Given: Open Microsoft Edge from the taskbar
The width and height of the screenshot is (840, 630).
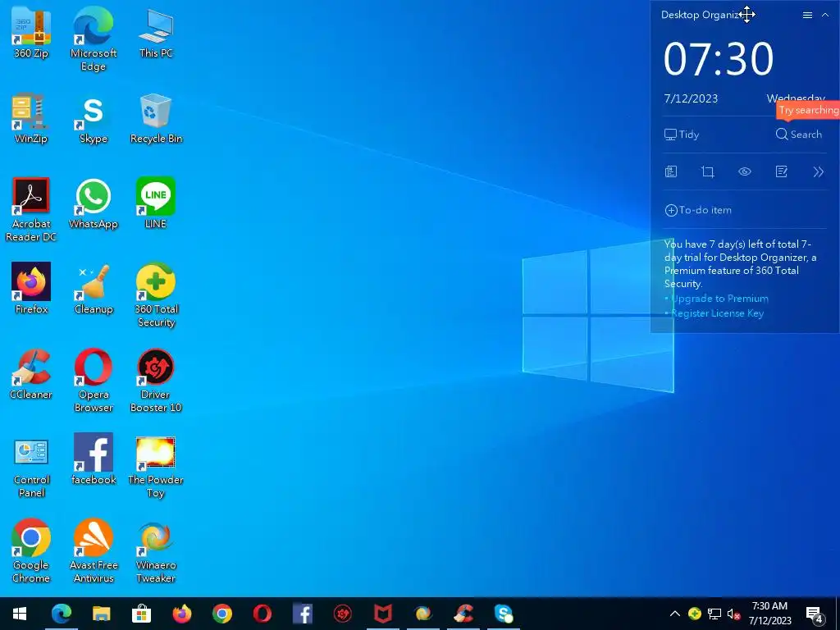Looking at the screenshot, I should point(61,614).
